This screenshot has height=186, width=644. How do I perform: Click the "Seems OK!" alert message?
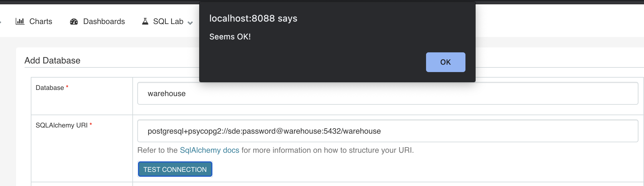point(230,37)
